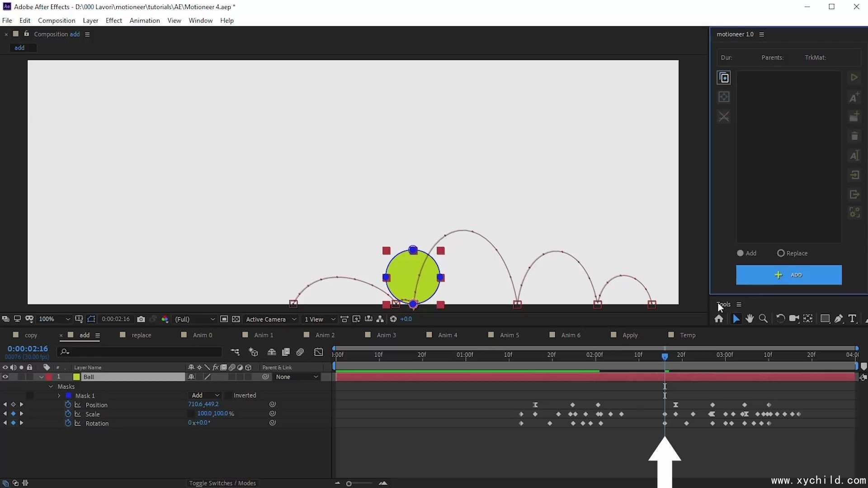Click Draft 3D icon in timeline
The image size is (868, 488).
254,352
